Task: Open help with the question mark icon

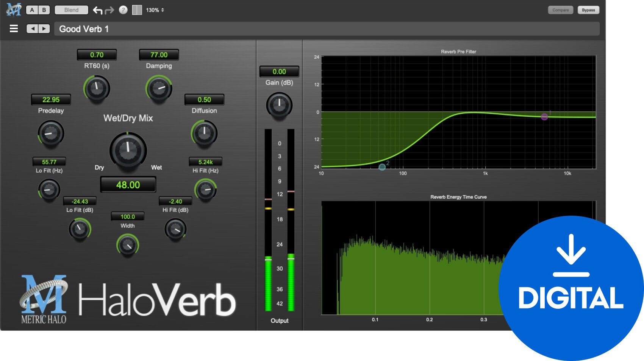Action: (123, 10)
